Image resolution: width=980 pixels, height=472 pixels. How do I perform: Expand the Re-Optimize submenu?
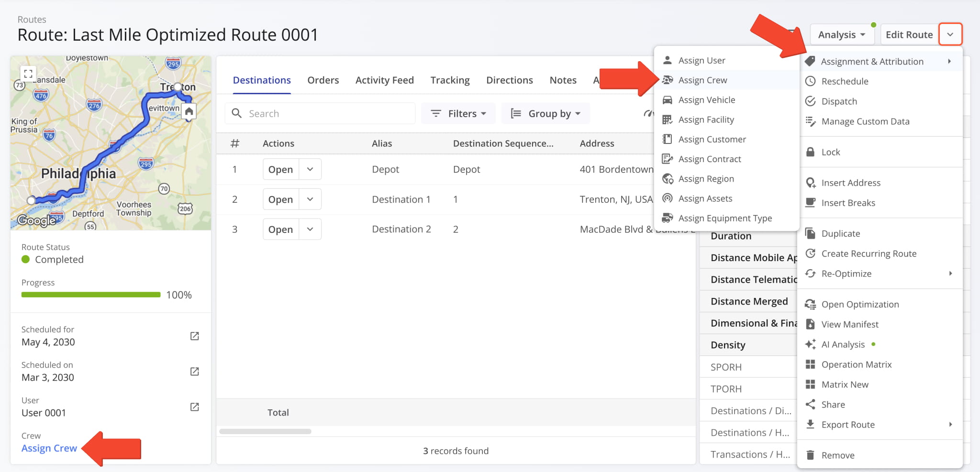880,274
